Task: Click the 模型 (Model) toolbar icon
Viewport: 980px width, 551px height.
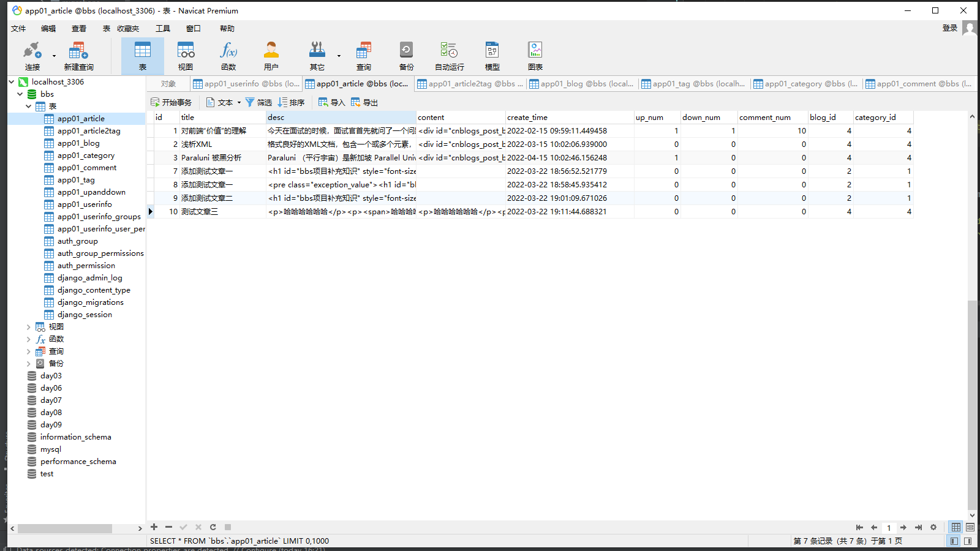Action: point(492,56)
